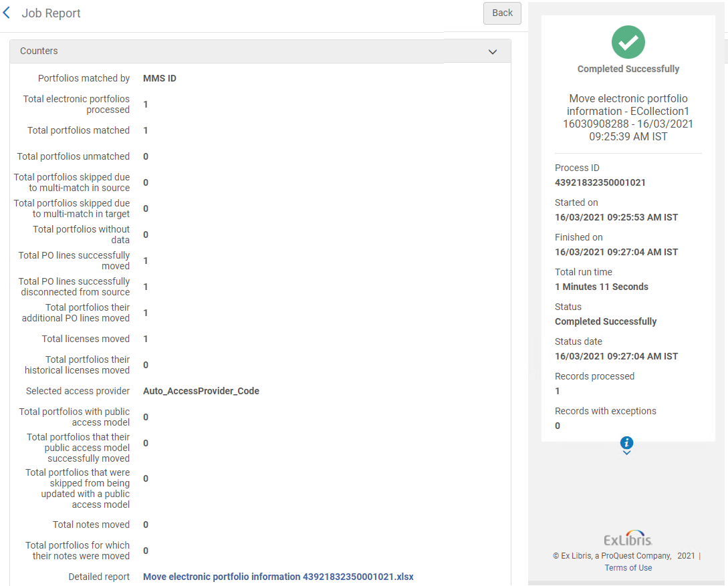Click the Started on timestamp 09:25:53 AM
The image size is (728, 586).
[616, 217]
